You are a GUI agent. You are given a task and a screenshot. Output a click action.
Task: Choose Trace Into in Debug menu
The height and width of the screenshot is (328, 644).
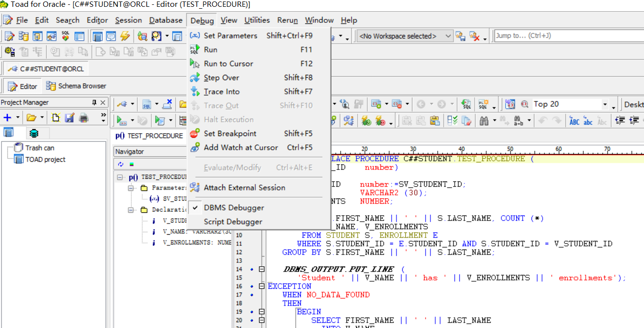coord(259,91)
